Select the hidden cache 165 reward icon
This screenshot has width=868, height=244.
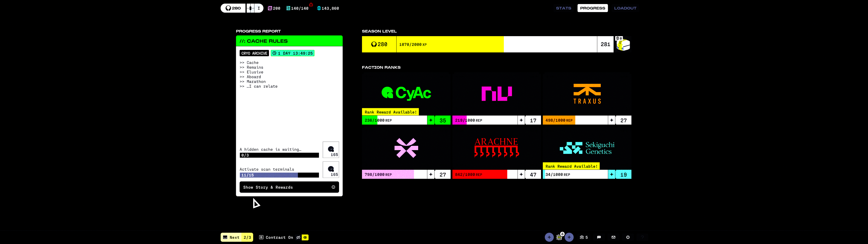point(331,150)
